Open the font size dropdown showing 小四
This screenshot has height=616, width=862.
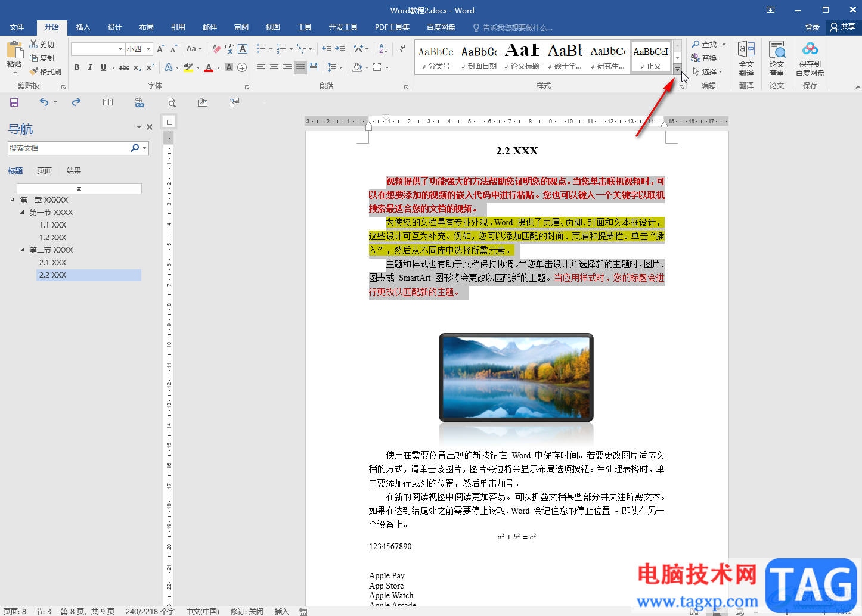coord(149,49)
